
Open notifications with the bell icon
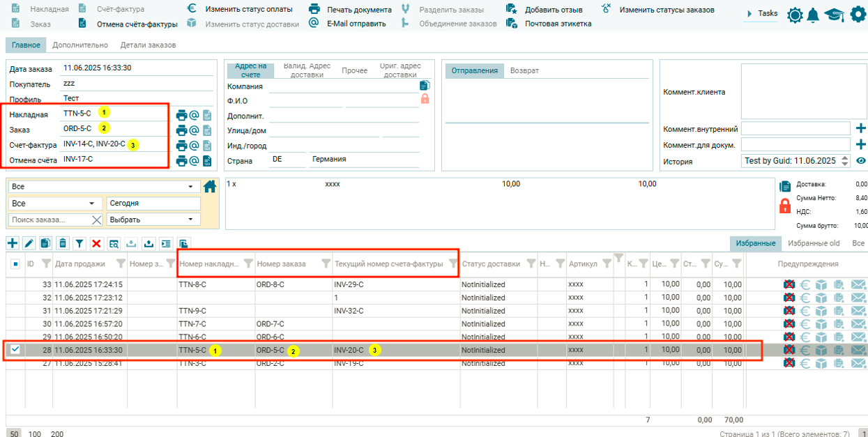pos(813,15)
